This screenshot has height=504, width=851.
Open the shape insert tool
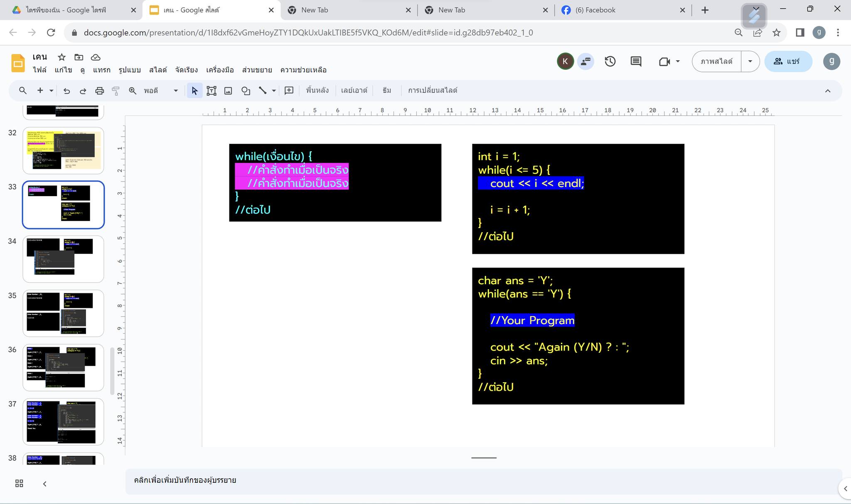(246, 91)
